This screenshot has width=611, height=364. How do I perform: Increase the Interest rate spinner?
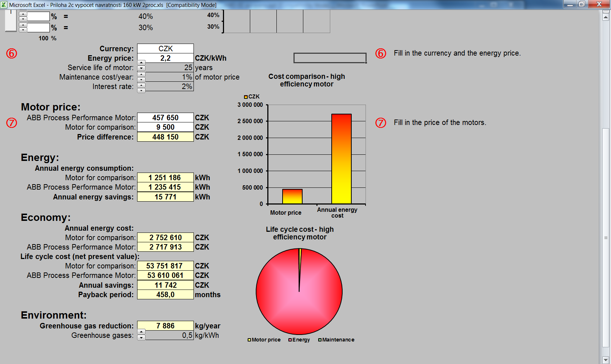141,85
